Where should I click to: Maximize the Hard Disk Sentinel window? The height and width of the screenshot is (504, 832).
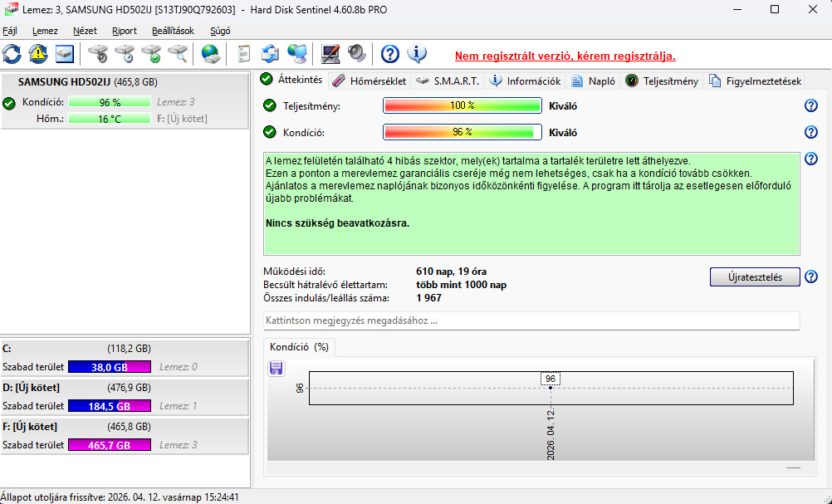pos(775,10)
